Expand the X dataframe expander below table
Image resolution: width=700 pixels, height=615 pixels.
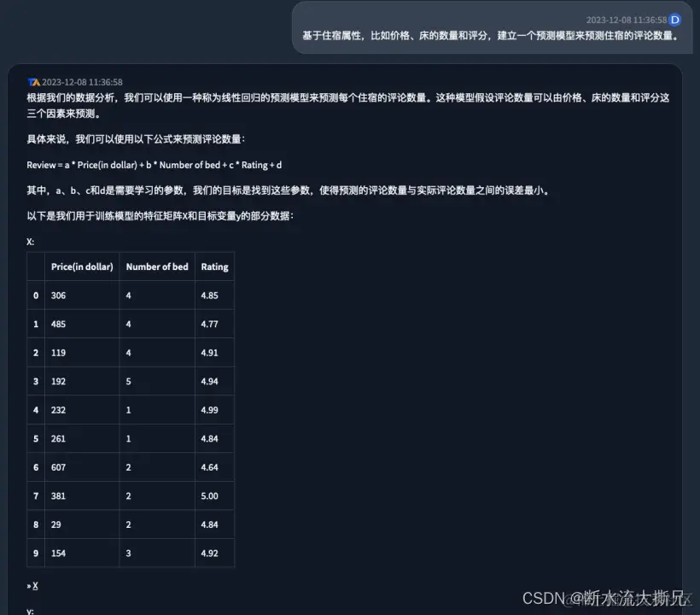(x=32, y=585)
